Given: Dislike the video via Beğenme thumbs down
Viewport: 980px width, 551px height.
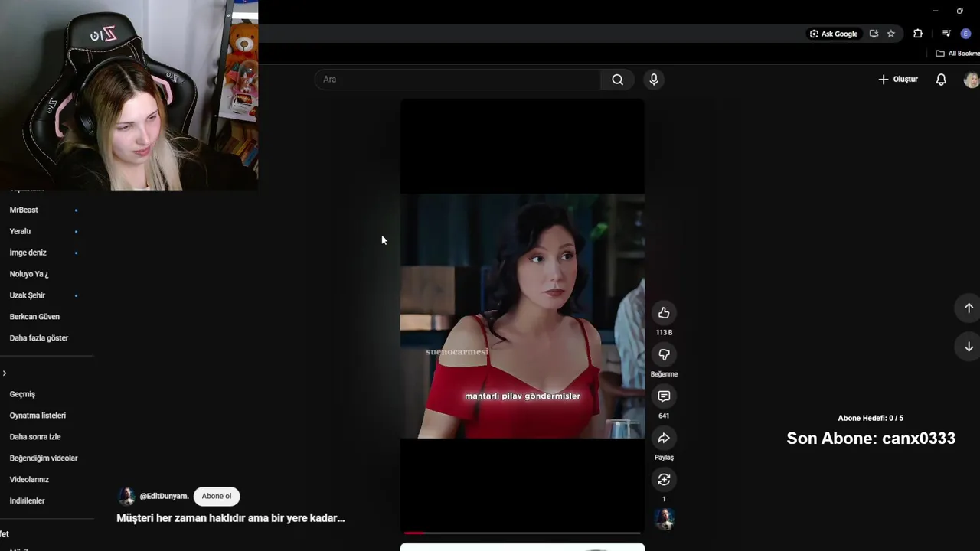Looking at the screenshot, I should tap(664, 354).
